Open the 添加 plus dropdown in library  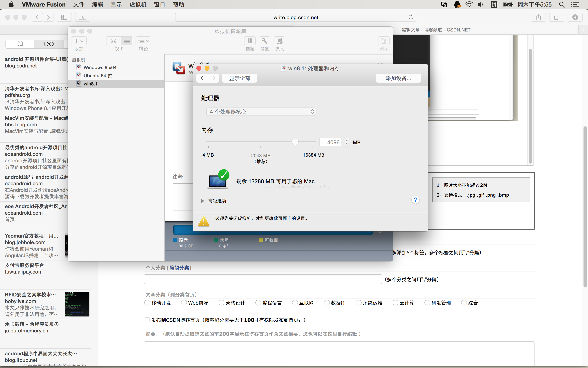point(79,41)
